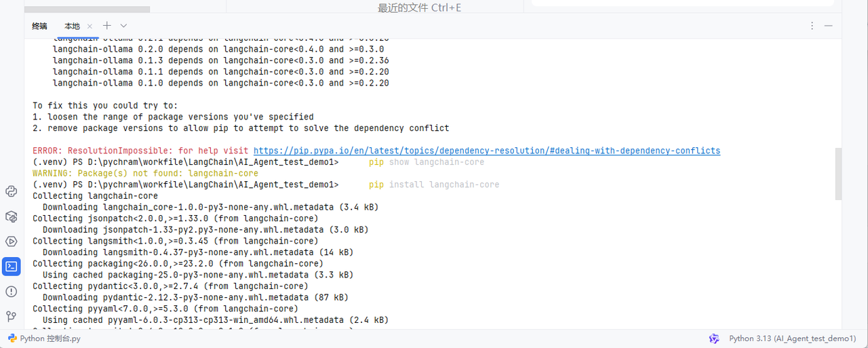Toggle the Terminal tool window button

point(11,266)
